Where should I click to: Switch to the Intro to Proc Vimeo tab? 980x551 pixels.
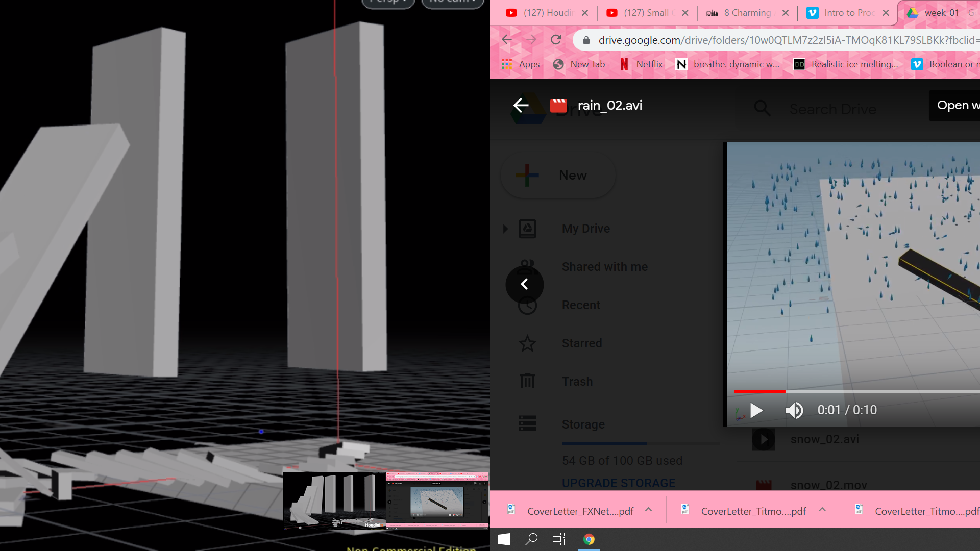847,13
